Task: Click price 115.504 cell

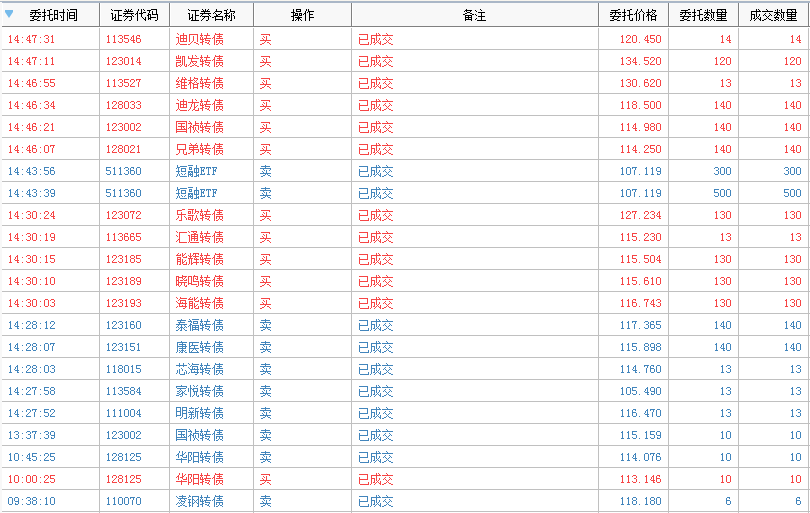Action: (x=641, y=259)
